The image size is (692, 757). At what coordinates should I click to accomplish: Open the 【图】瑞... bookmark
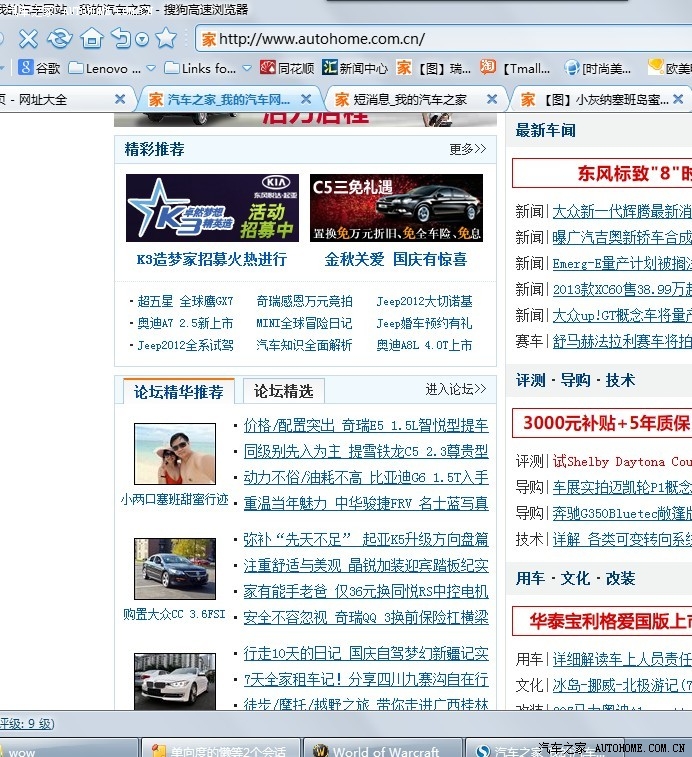(434, 68)
